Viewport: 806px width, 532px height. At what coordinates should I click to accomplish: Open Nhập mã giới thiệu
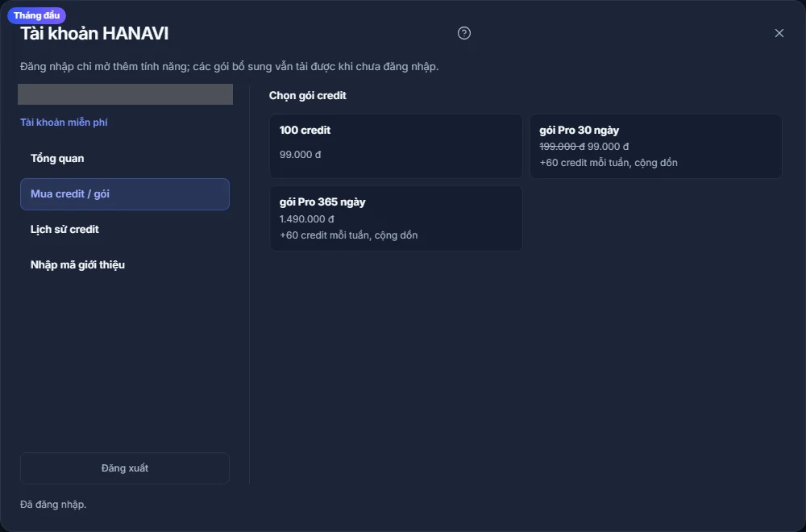tap(125, 264)
